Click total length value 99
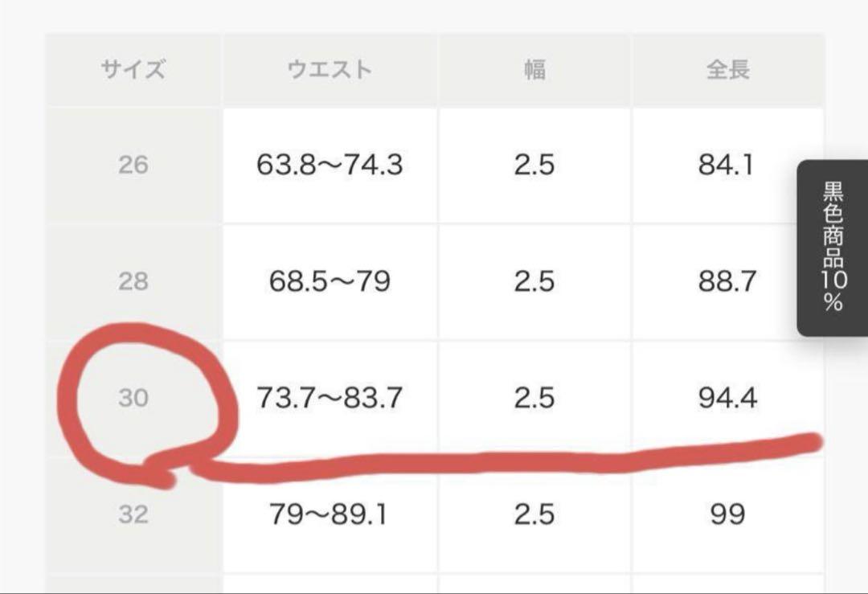 [x=727, y=514]
